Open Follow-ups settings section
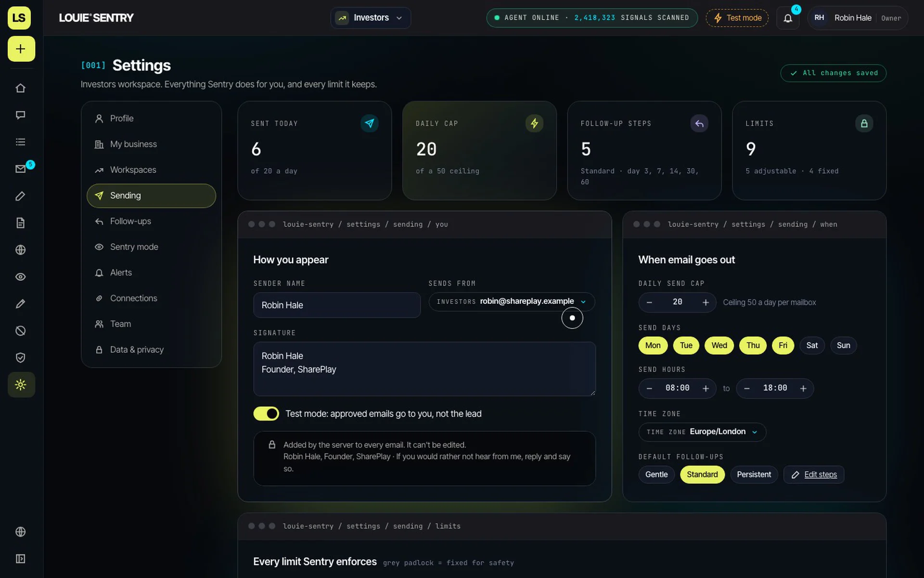The width and height of the screenshot is (924, 578). (x=151, y=221)
